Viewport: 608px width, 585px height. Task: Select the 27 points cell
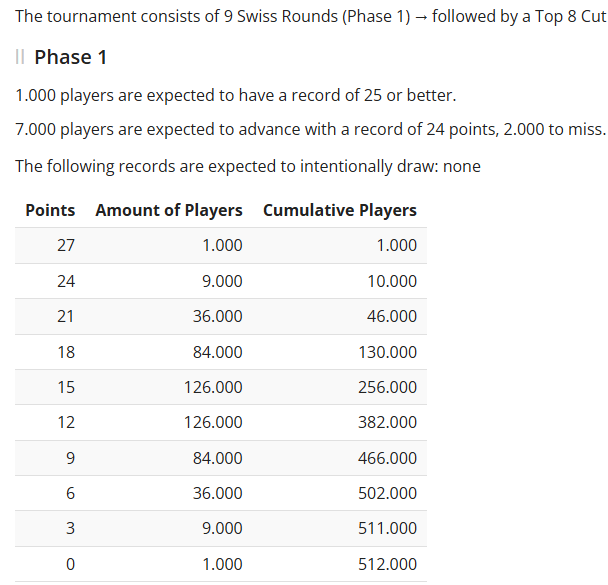coord(66,246)
